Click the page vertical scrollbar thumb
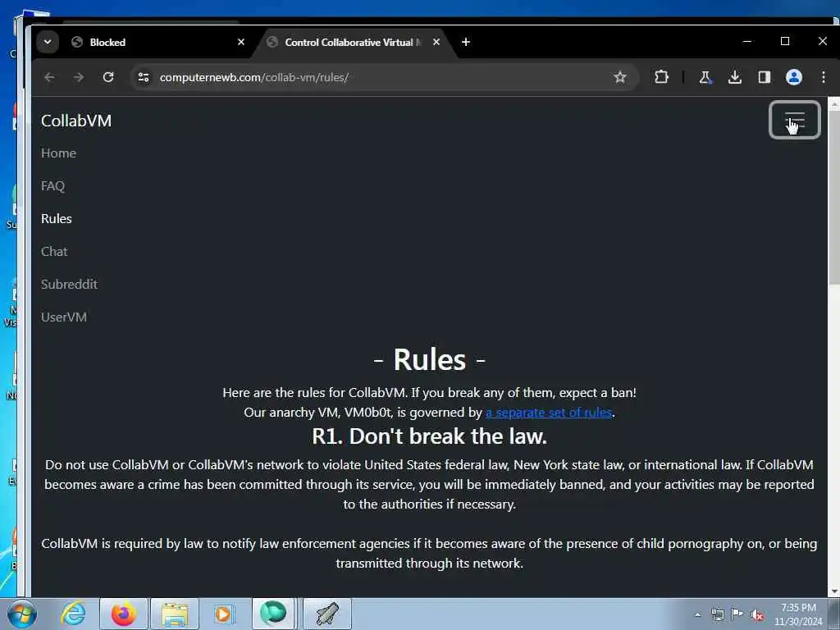Screen dimensions: 840x630 click(834, 199)
